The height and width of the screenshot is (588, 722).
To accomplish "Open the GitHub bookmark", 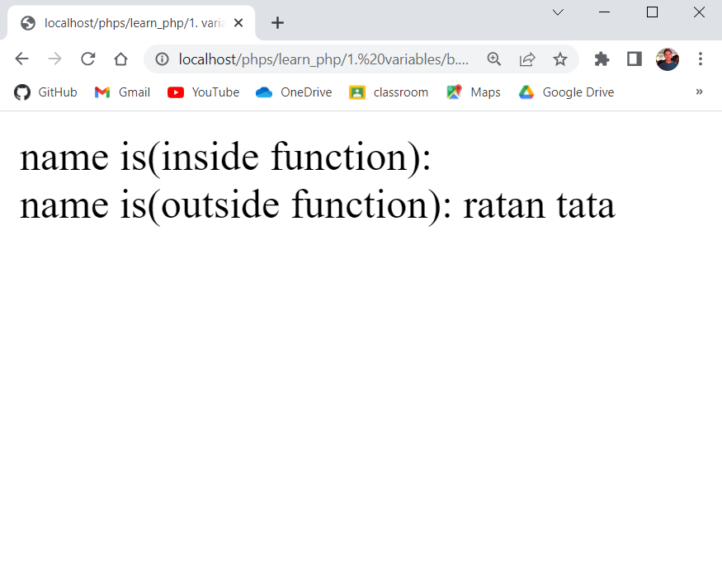I will 46,92.
